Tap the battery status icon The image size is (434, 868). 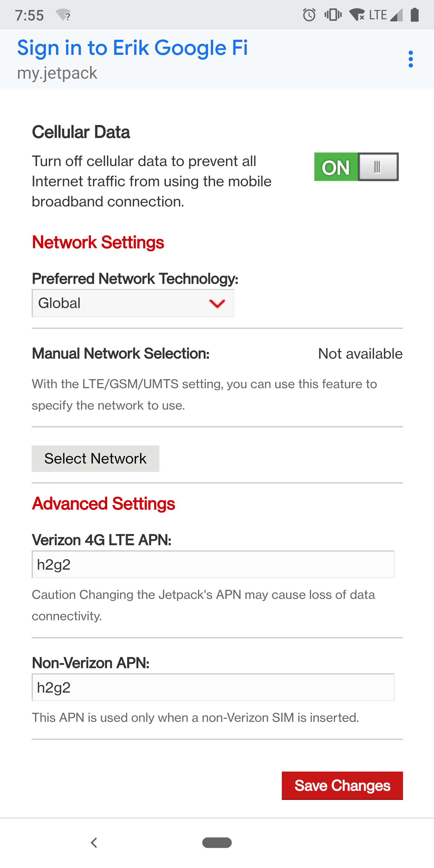coord(415,15)
